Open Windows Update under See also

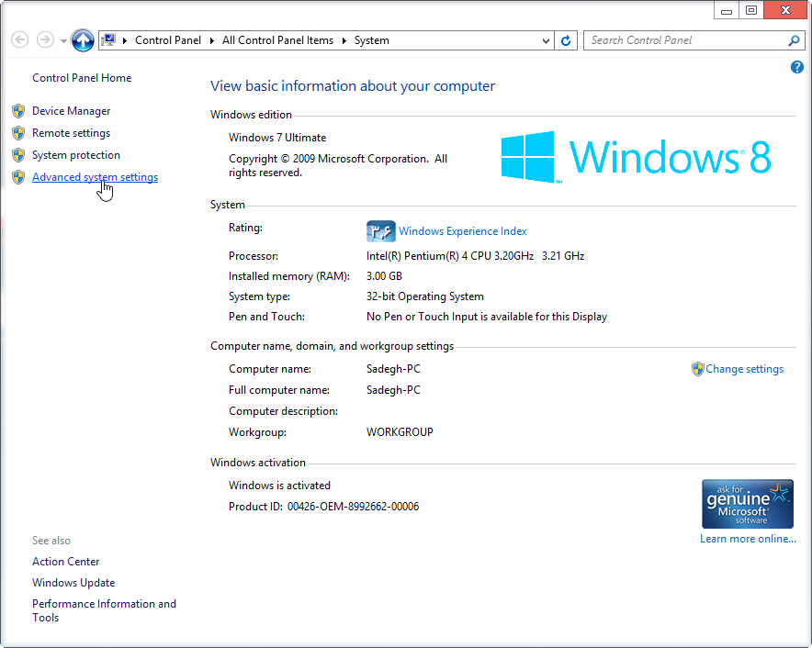coord(73,582)
